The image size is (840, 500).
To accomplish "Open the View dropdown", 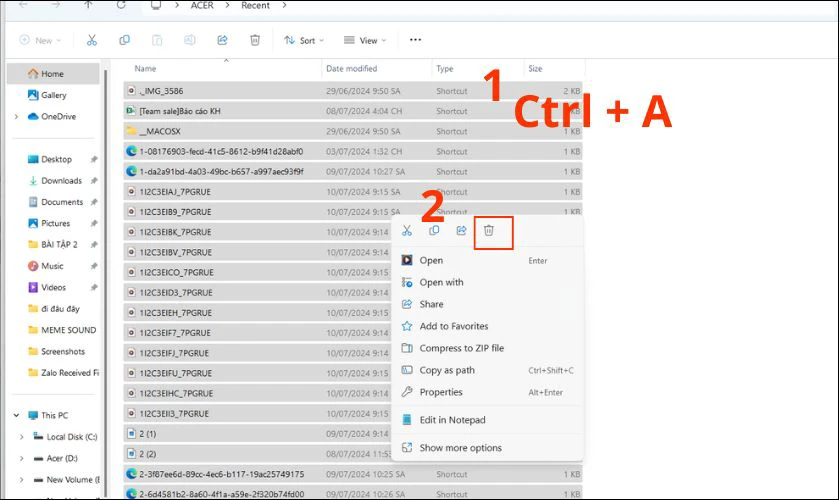I will point(362,40).
